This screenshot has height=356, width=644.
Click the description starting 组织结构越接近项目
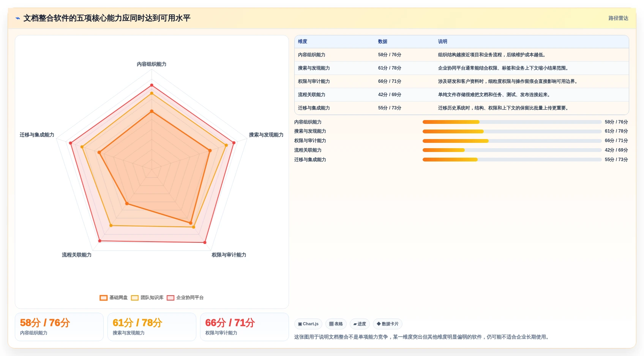(493, 55)
